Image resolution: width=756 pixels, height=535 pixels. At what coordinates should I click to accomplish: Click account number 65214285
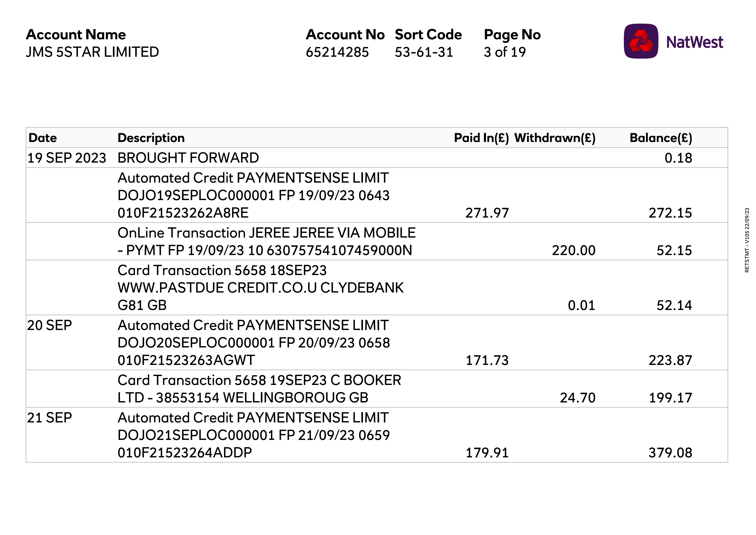pos(337,52)
